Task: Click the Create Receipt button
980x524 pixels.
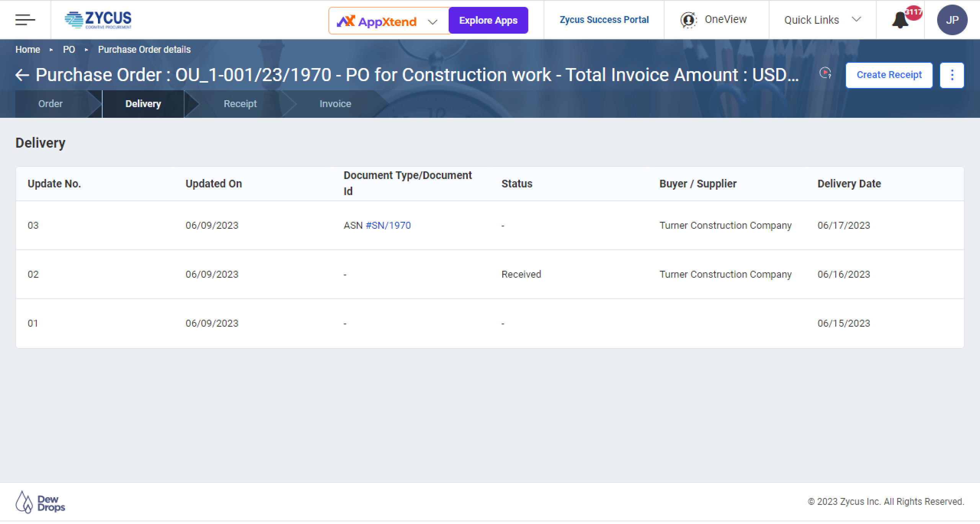Action: click(x=889, y=75)
